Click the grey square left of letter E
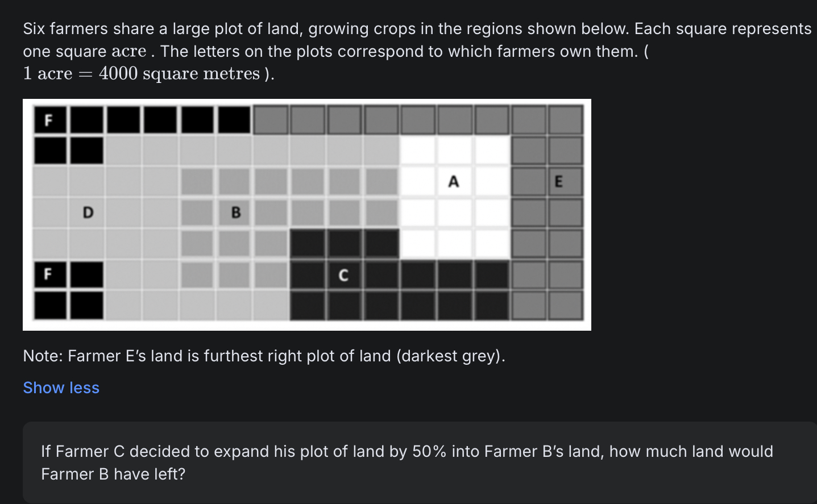 coord(529,182)
